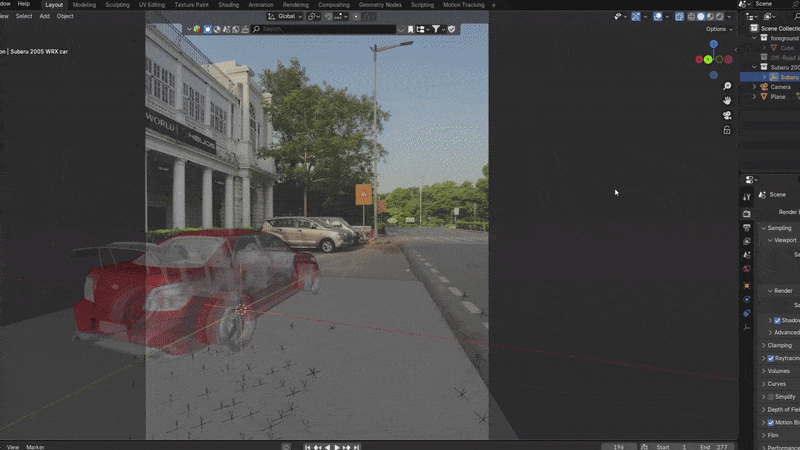Open the Help menu

tap(23, 4)
